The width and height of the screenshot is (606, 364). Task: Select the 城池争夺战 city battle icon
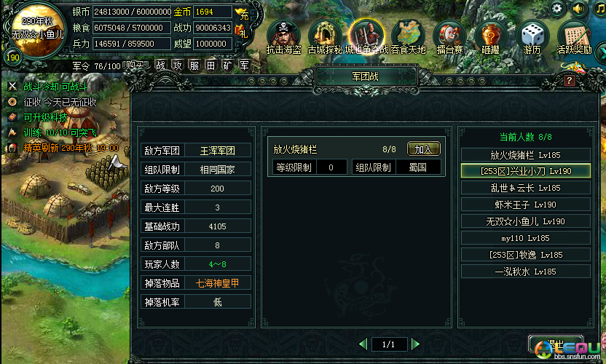[366, 37]
